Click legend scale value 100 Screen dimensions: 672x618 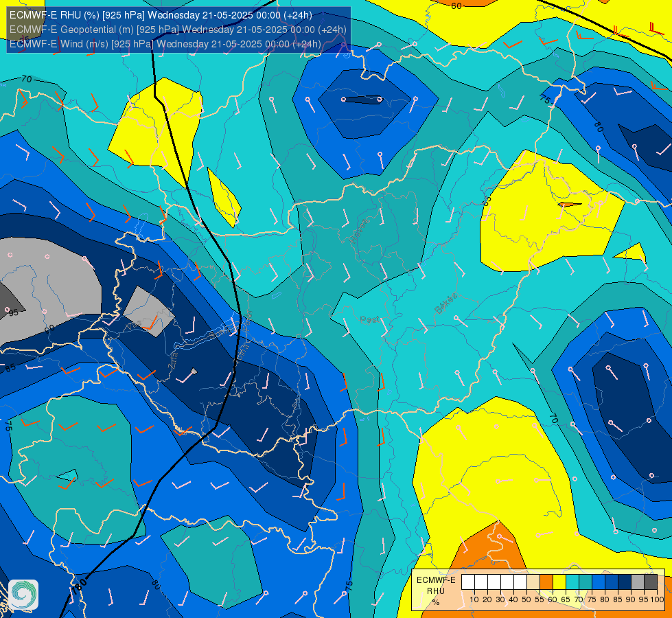pos(657,599)
